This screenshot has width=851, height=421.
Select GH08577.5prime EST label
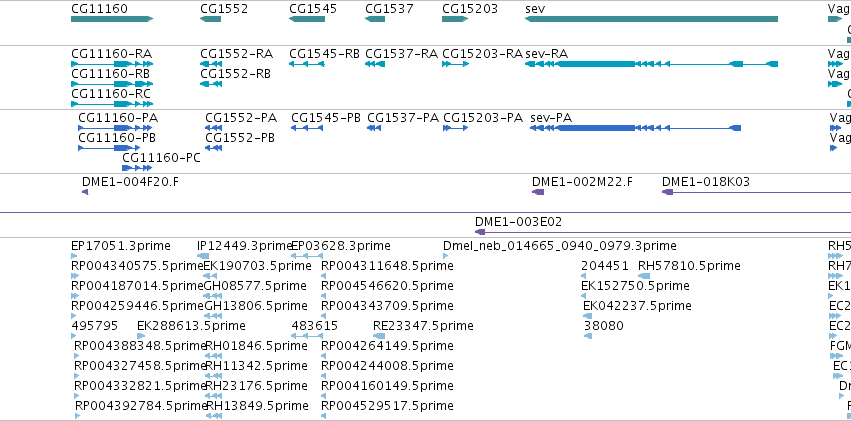click(x=255, y=286)
